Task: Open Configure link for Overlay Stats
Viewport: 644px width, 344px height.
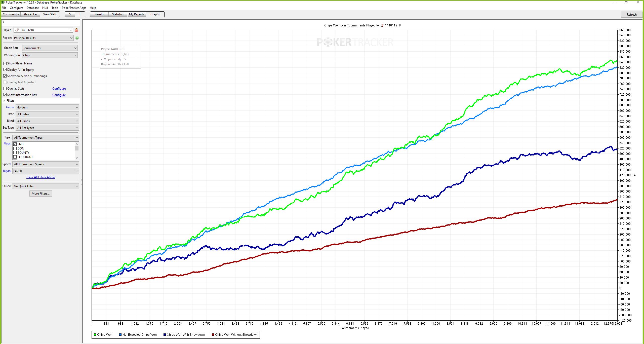Action: pos(59,89)
